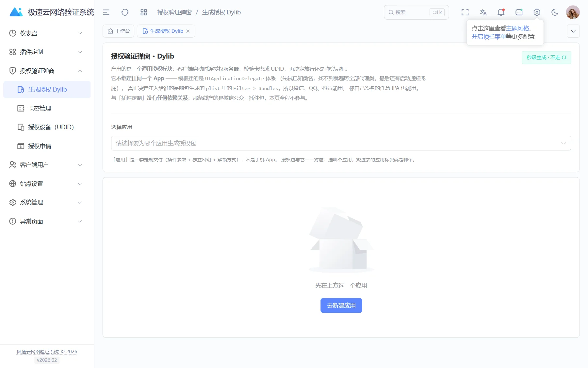Image resolution: width=588 pixels, height=368 pixels.
Task: Click the 授权申请 inbox icon
Action: pyautogui.click(x=21, y=146)
